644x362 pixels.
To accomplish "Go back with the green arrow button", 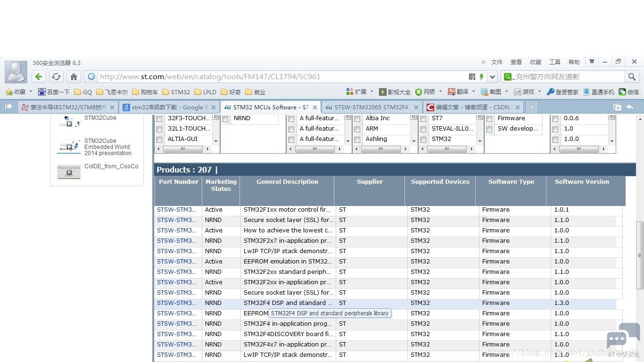I will click(x=39, y=77).
